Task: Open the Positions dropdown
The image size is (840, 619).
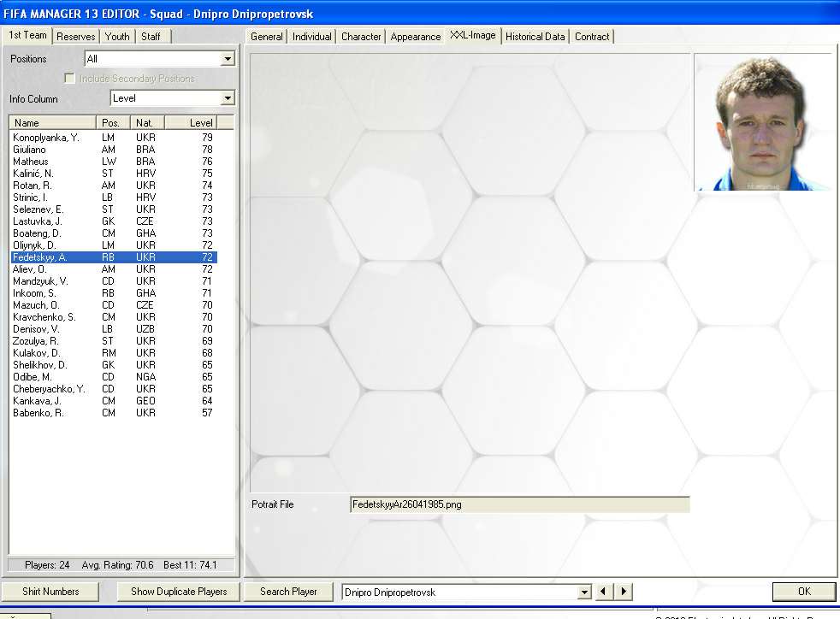Action: [228, 59]
